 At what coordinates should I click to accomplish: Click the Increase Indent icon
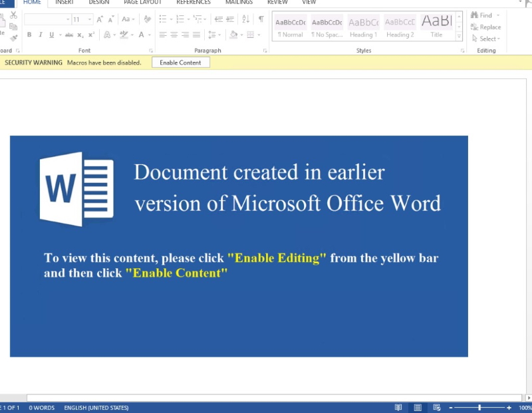point(231,19)
